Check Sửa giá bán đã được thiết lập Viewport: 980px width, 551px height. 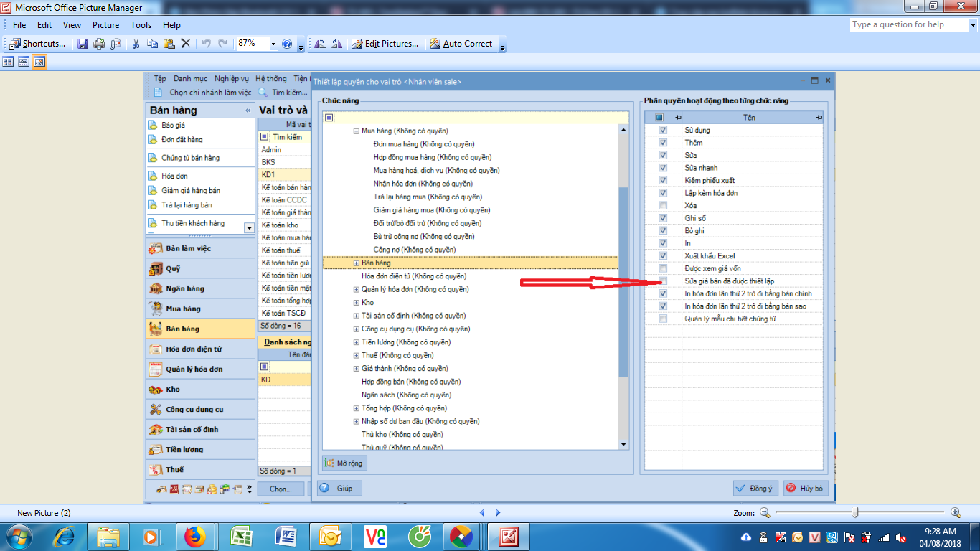(663, 281)
